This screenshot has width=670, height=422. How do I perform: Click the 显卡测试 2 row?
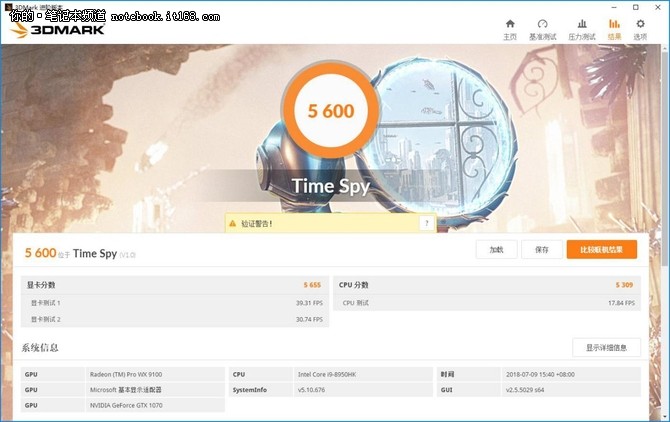175,319
